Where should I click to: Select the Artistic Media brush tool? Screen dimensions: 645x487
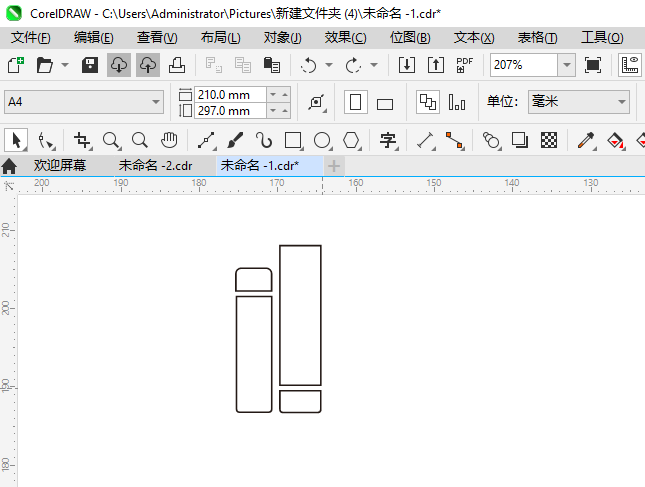pyautogui.click(x=235, y=141)
